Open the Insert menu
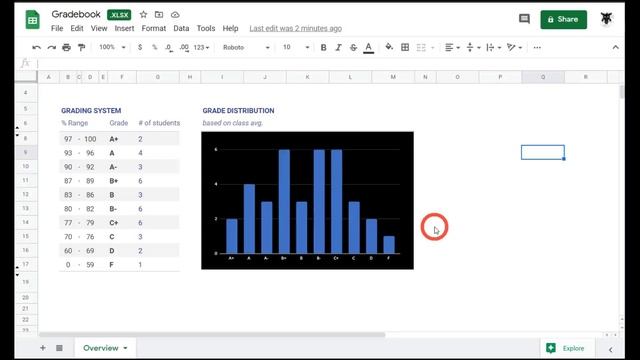Screen dimensions: 640x360 click(x=124, y=28)
